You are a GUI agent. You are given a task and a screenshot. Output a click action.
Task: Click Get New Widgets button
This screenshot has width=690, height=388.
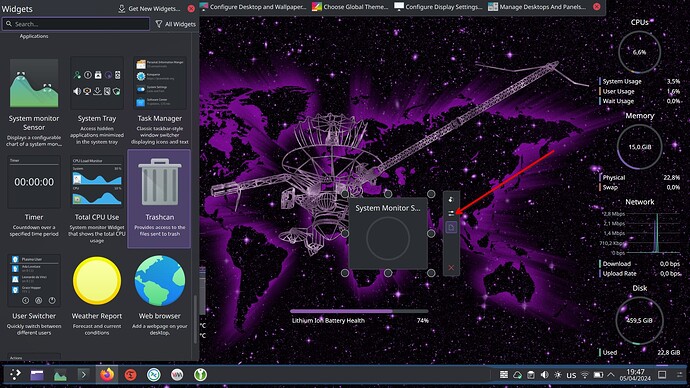149,8
